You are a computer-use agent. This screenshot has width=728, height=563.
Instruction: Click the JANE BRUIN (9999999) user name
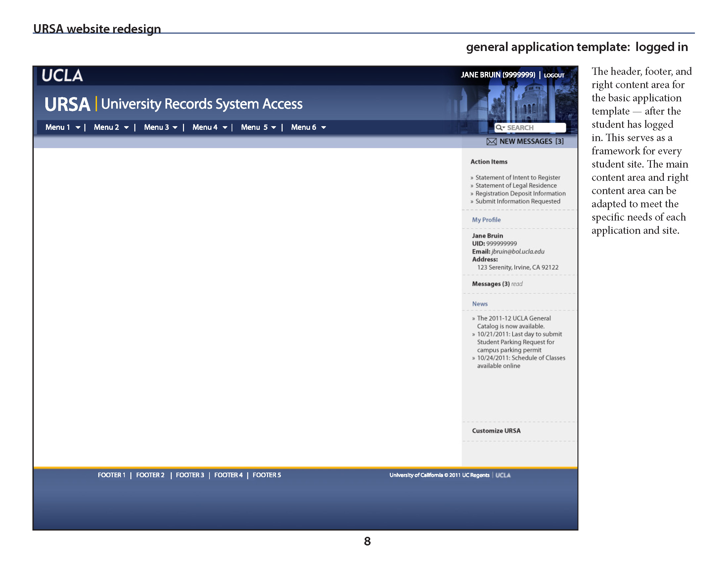click(x=498, y=75)
